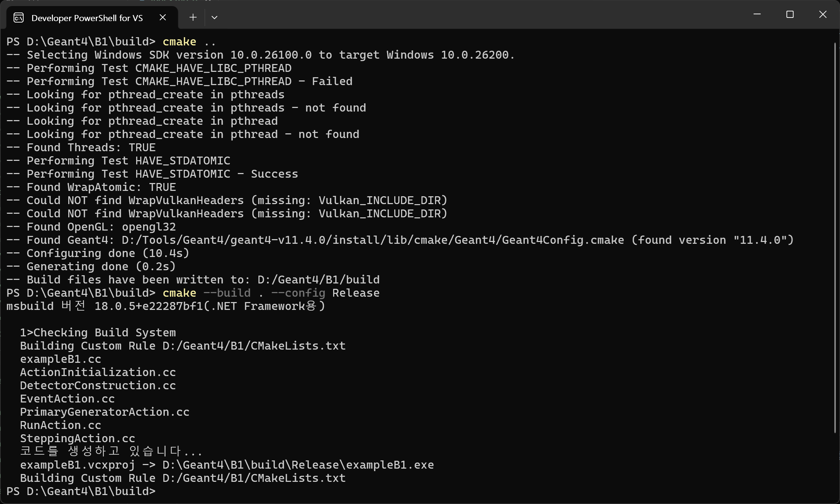Open a new tab with the plus button
The height and width of the screenshot is (504, 840).
pos(193,17)
